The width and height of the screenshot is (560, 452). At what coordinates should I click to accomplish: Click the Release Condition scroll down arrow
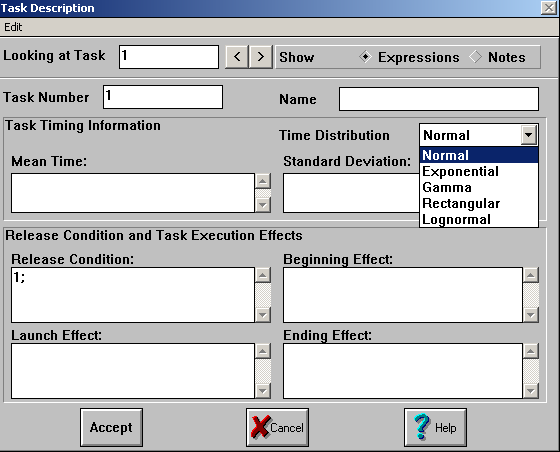coord(263,315)
